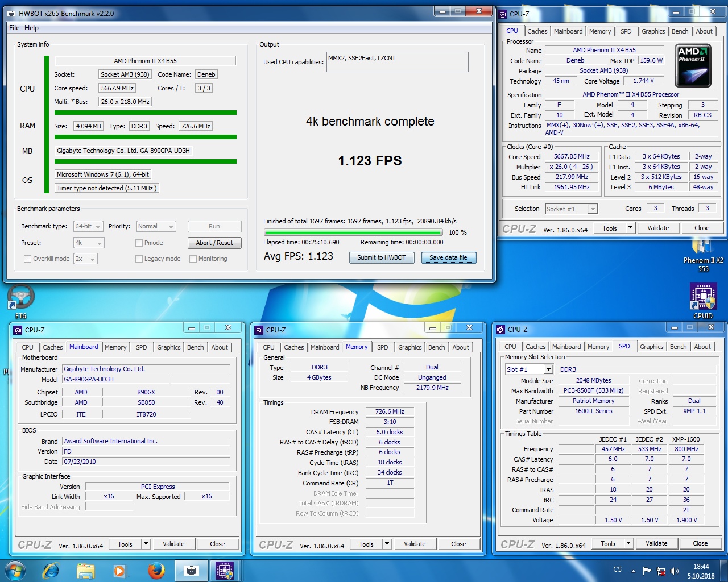The image size is (728, 582).
Task: Click "1.744 V" Core Voltage value
Action: click(x=643, y=81)
